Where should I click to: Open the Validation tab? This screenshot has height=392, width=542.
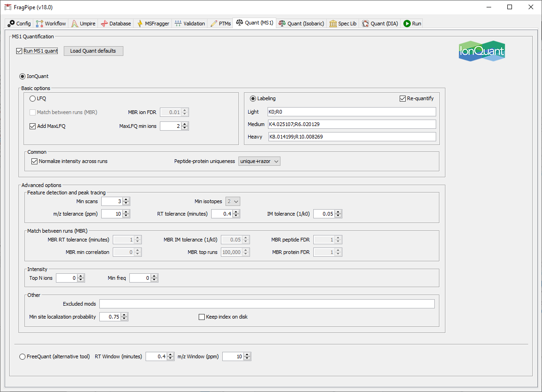coord(190,24)
